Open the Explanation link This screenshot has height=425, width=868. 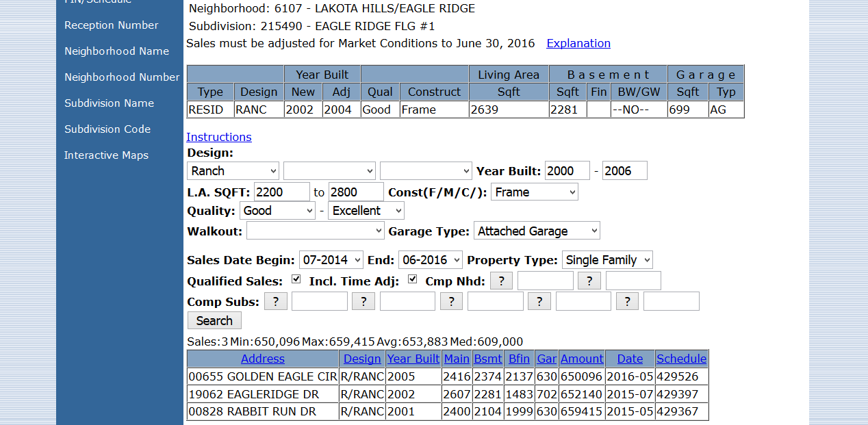tap(578, 43)
